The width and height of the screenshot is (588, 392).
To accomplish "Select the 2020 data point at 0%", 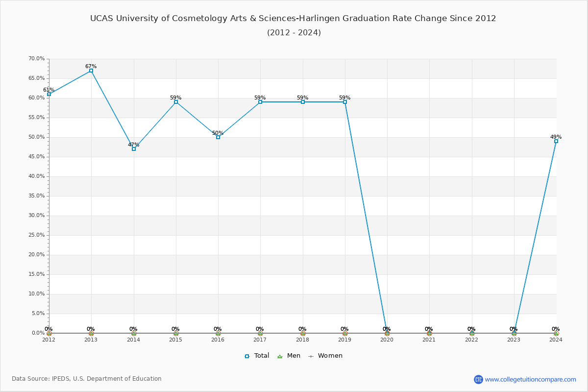I will coord(387,333).
